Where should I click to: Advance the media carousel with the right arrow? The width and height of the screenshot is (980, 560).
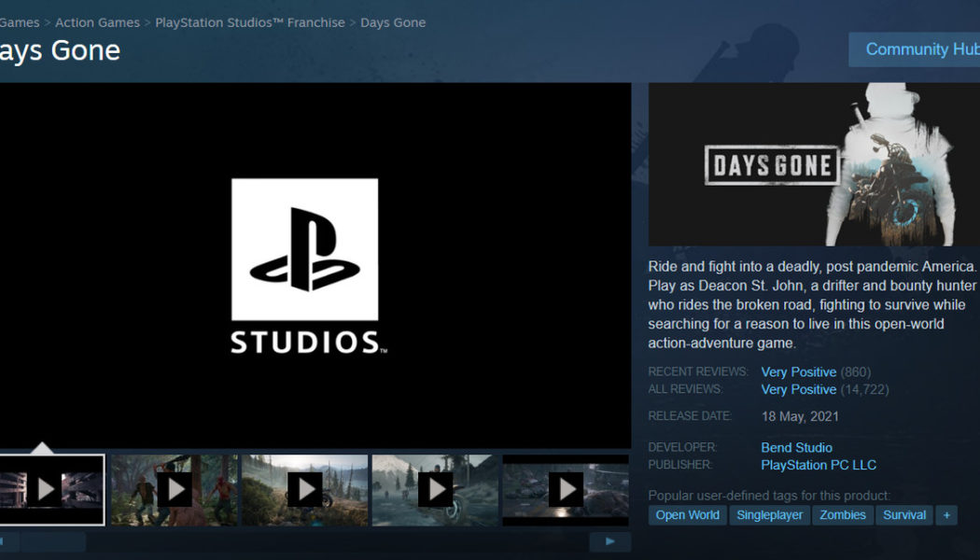(x=609, y=540)
